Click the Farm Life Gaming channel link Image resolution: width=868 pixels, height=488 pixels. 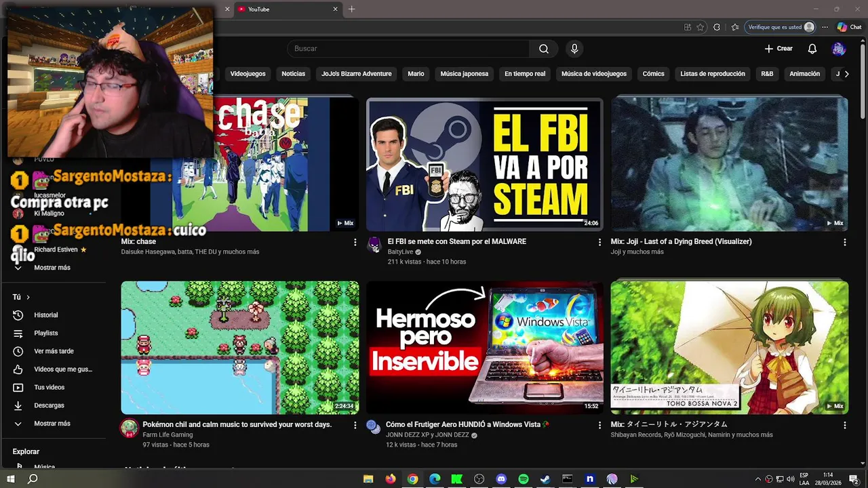point(167,435)
